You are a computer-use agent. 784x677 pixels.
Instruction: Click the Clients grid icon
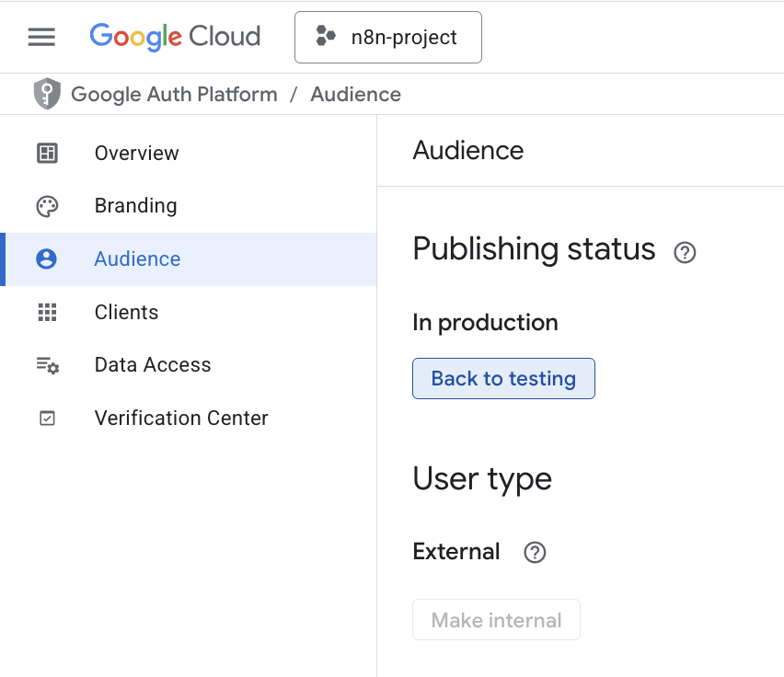pos(47,313)
